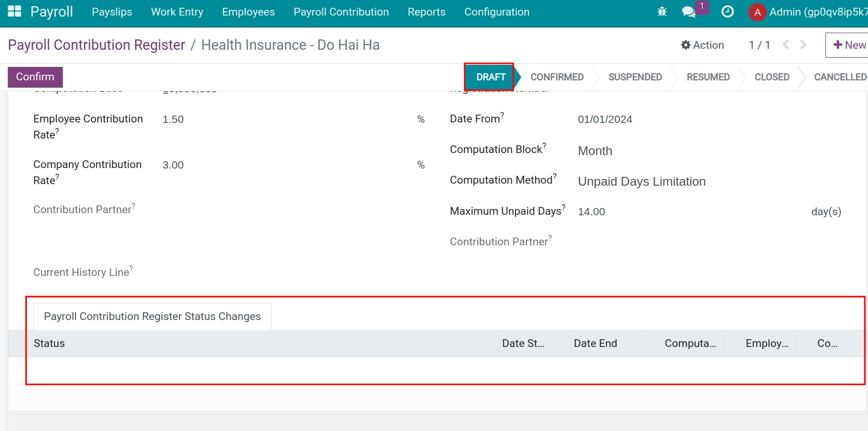The image size is (868, 431).
Task: Click the Confirmed status stage
Action: pyautogui.click(x=557, y=77)
